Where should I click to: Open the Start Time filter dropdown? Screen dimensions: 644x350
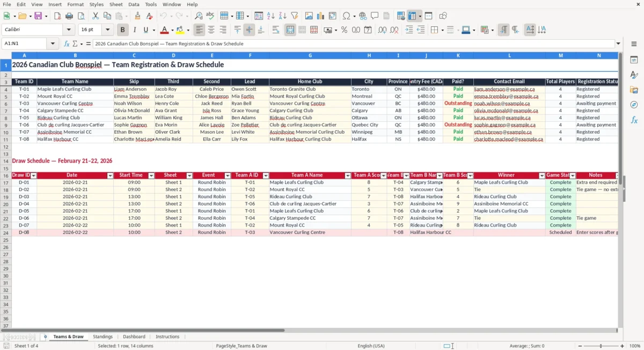pyautogui.click(x=151, y=176)
